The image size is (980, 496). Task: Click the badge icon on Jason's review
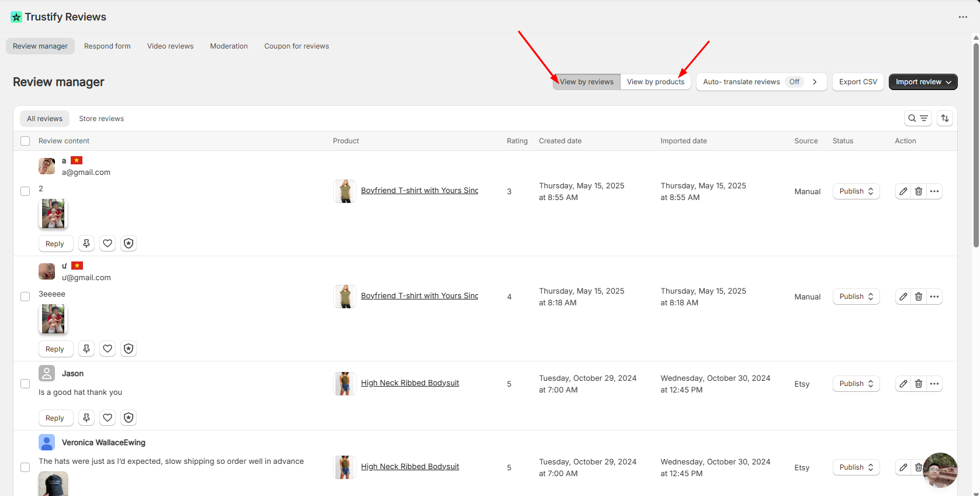pos(129,418)
